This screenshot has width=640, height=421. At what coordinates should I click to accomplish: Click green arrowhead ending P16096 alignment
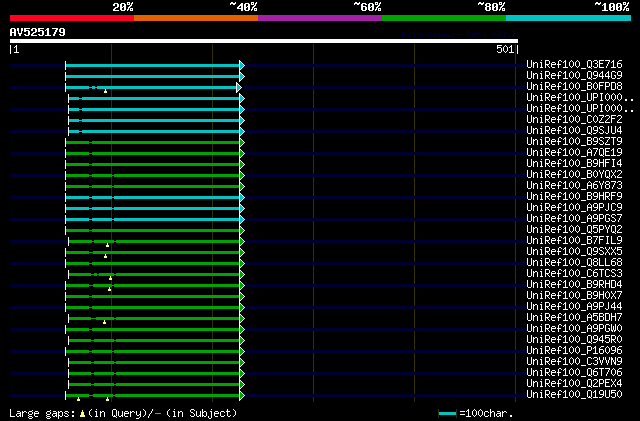[x=242, y=352]
